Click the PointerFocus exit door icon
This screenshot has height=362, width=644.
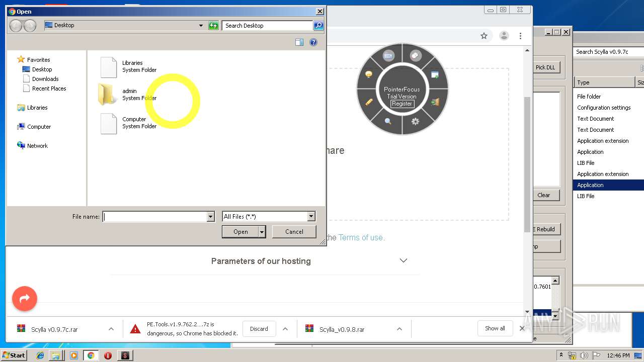(435, 102)
